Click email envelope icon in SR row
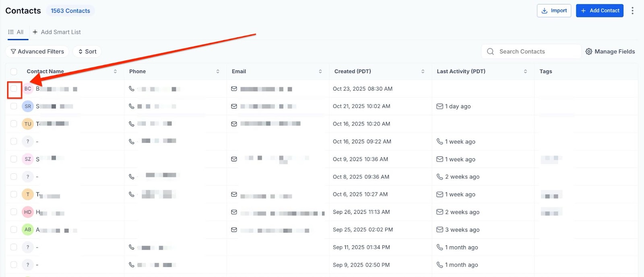Image resolution: width=644 pixels, height=277 pixels. 234,106
